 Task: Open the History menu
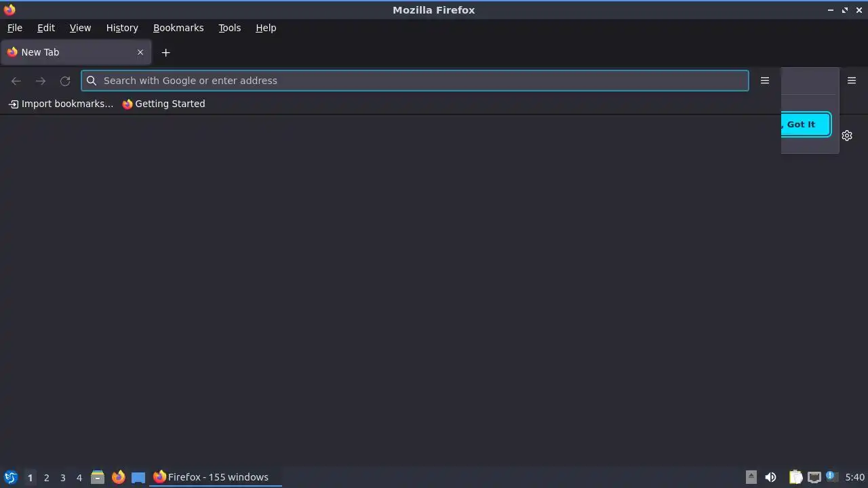click(x=122, y=28)
